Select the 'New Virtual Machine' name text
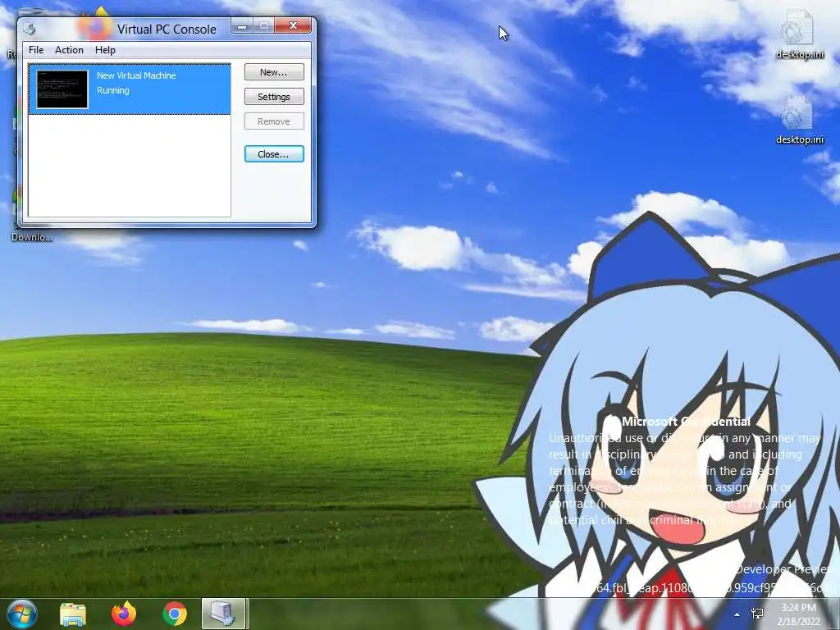Screen dimensions: 840x630 [136, 75]
